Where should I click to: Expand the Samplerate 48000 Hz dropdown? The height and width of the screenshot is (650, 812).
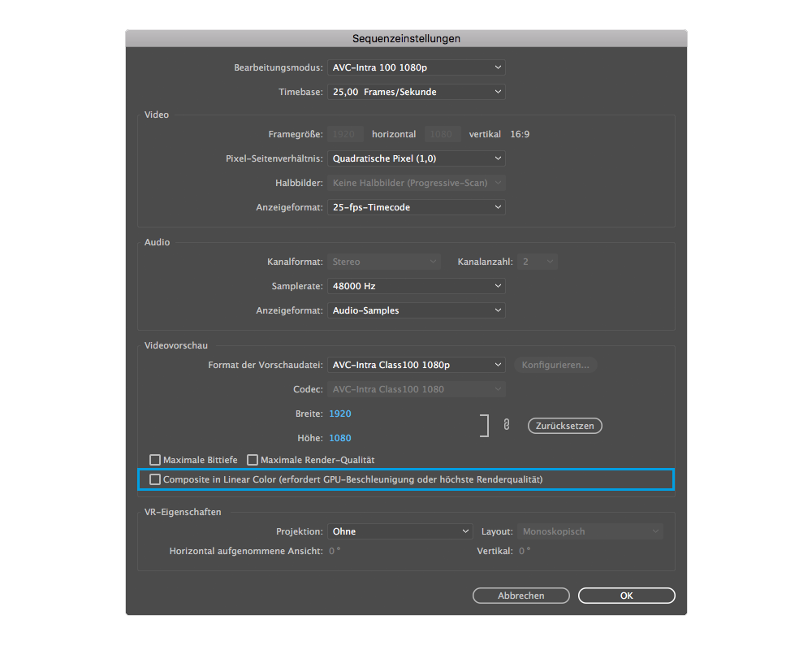click(x=416, y=286)
